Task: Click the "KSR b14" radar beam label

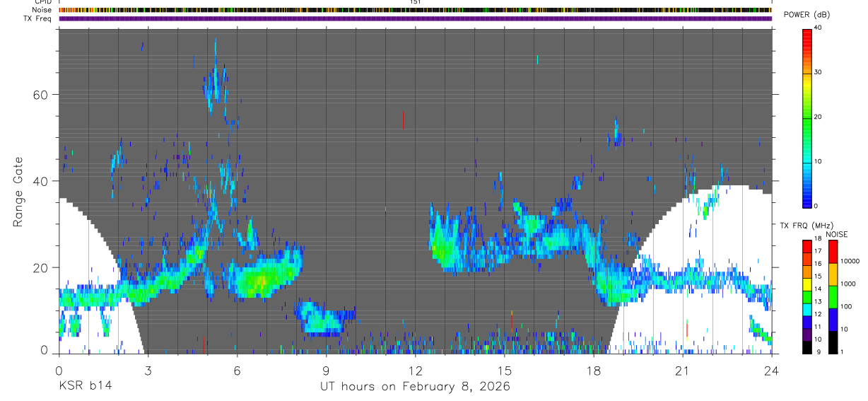Action: pos(85,386)
